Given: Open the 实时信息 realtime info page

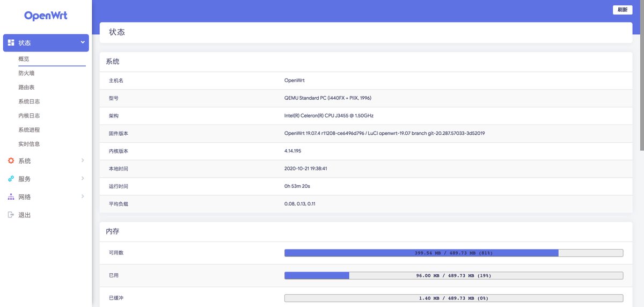Looking at the screenshot, I should tap(29, 144).
